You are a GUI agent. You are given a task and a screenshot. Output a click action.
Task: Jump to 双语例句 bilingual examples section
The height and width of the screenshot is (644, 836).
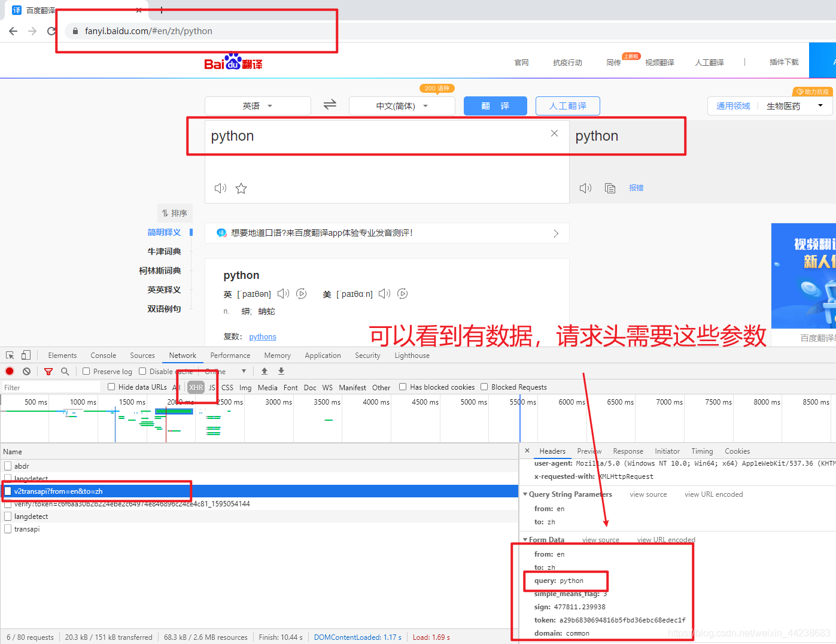click(164, 309)
